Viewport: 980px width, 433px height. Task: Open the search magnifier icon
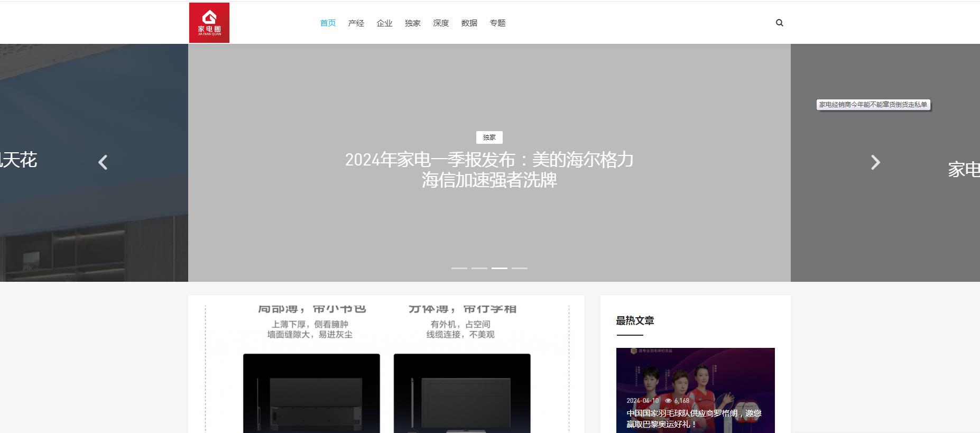[x=779, y=23]
